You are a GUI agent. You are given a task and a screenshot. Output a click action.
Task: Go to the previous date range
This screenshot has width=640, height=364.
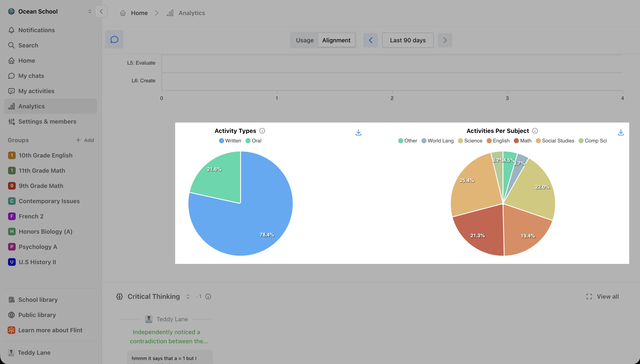(x=370, y=40)
